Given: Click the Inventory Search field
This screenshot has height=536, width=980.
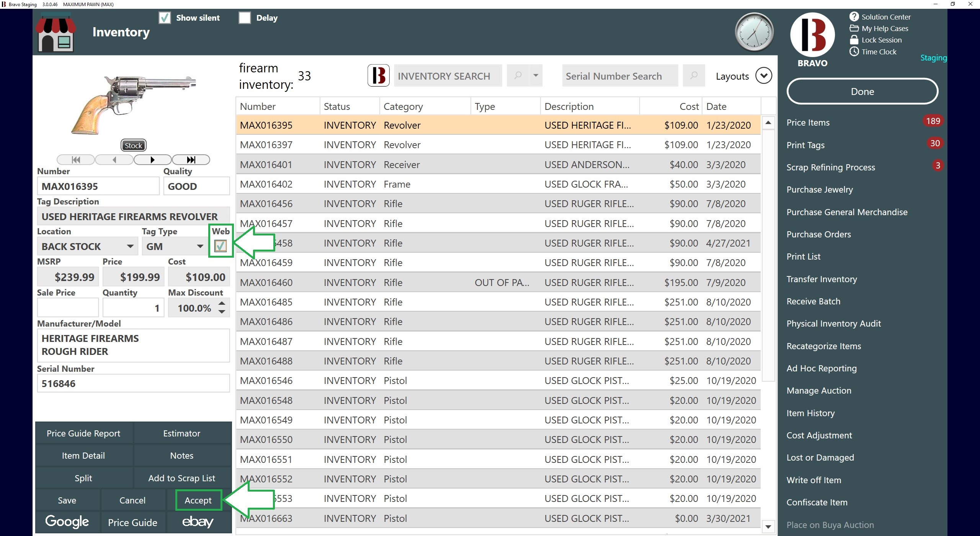Looking at the screenshot, I should point(448,76).
